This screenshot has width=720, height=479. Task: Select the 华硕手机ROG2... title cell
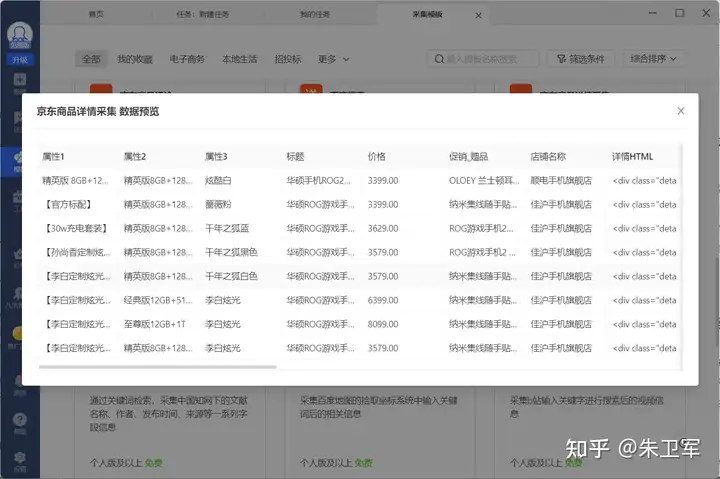click(x=318, y=180)
